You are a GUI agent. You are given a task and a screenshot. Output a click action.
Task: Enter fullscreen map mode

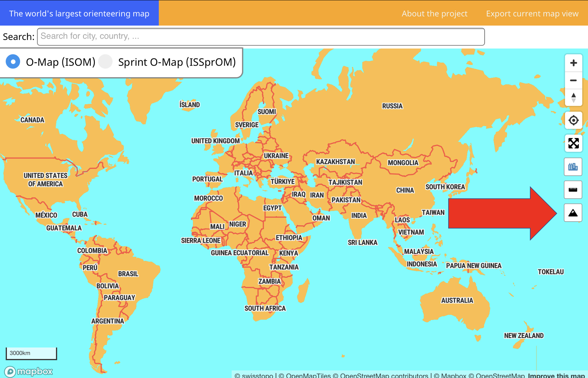[x=573, y=143]
